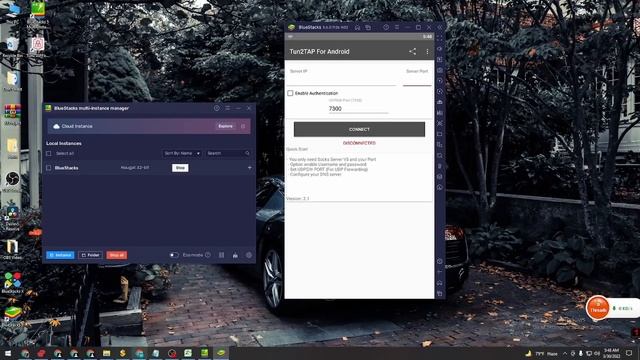Open the Recycle Bin desktop icon
Screen dimensions: 640x360
[12, 47]
